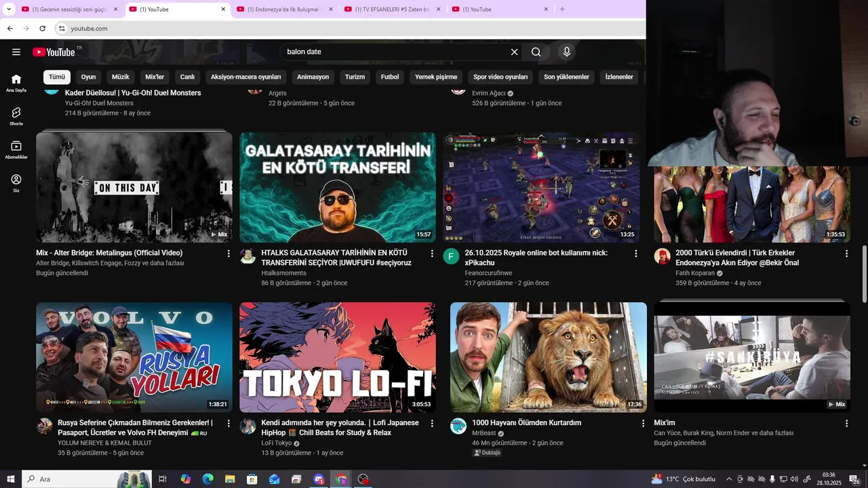The height and width of the screenshot is (488, 868).
Task: Click the magnifier search button
Action: (x=536, y=52)
